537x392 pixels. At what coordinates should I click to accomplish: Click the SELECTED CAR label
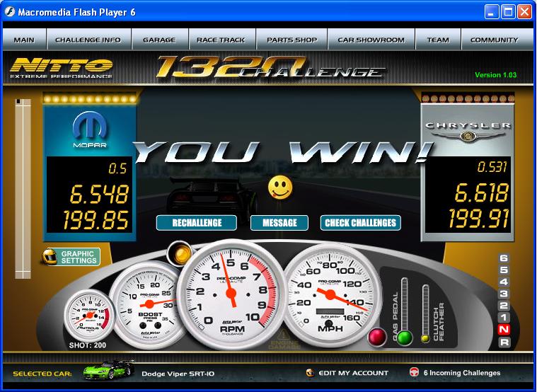pos(42,374)
